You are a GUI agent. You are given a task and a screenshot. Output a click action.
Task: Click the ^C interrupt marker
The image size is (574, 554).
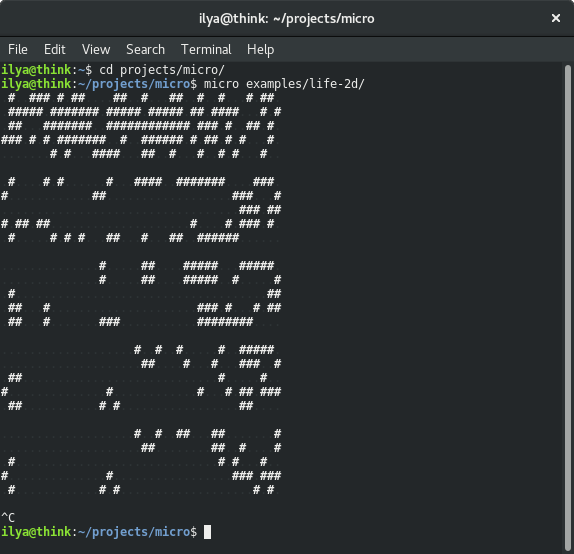click(8, 517)
